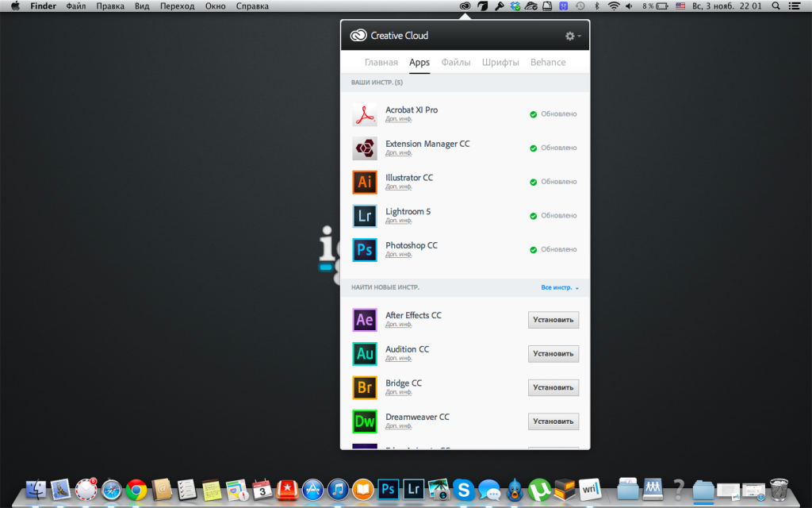Click the 'ВАШИ ИНСТР. (5)' section header
812x508 pixels.
pos(377,83)
